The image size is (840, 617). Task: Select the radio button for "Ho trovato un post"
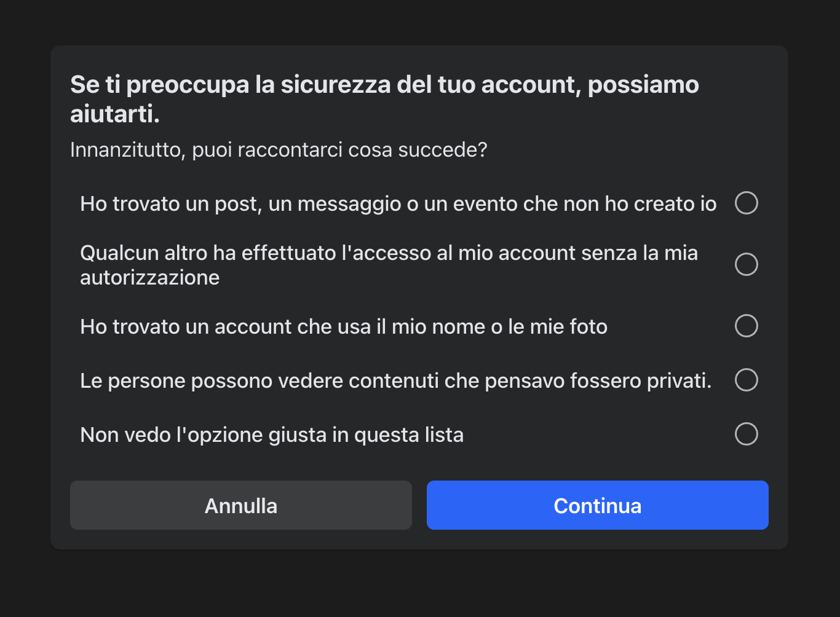(x=746, y=203)
